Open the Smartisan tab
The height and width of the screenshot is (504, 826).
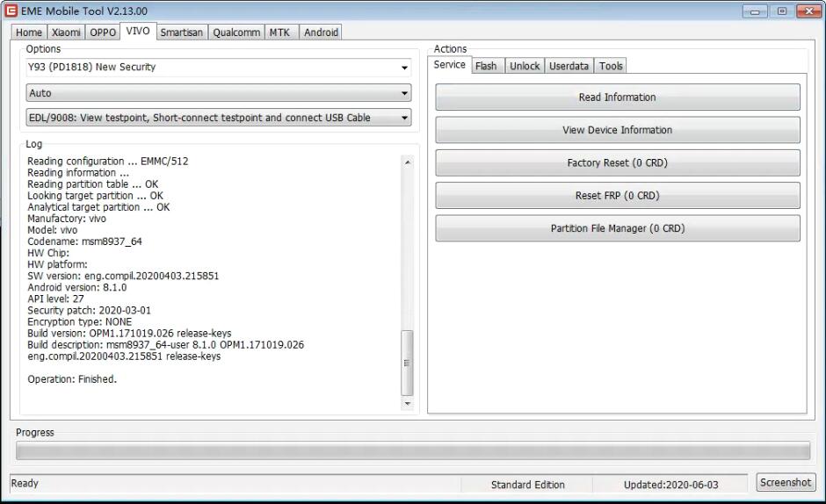[182, 32]
